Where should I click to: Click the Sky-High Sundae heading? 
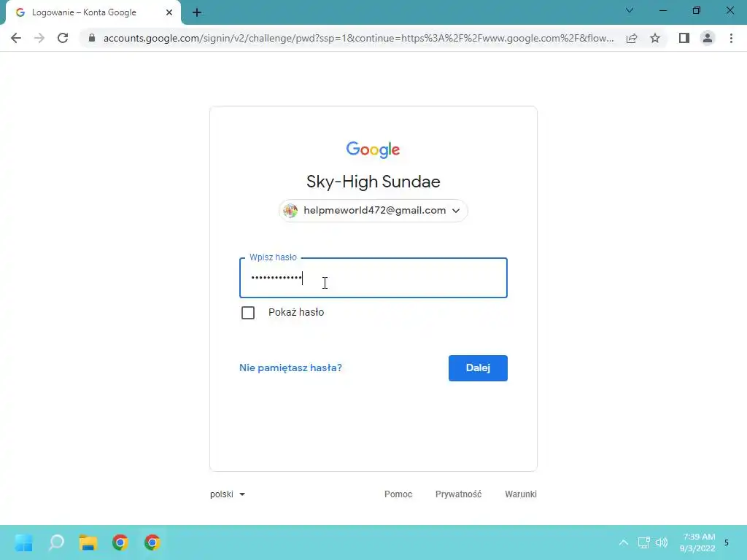click(x=373, y=182)
